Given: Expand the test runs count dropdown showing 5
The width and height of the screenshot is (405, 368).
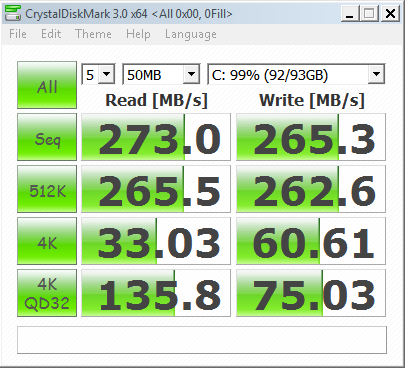Looking at the screenshot, I should (106, 74).
